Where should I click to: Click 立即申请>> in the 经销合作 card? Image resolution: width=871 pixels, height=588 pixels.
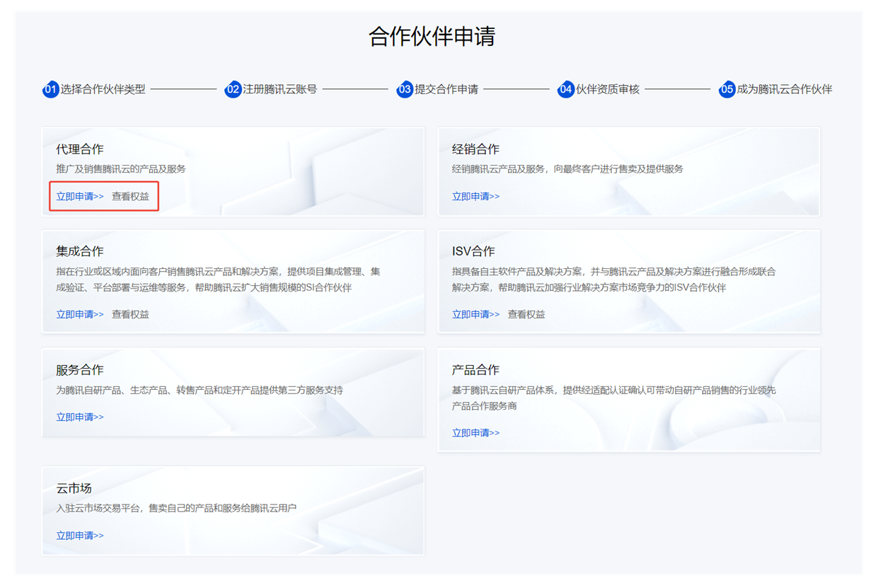pyautogui.click(x=475, y=197)
